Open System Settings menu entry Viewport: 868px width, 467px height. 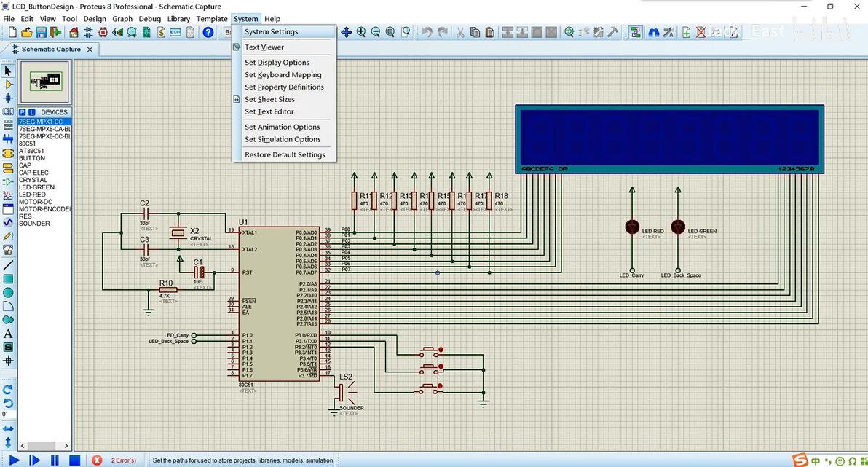point(271,32)
